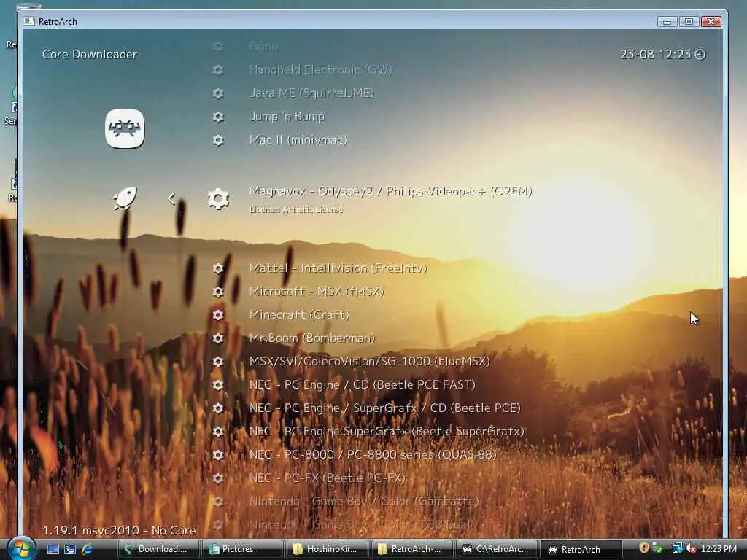Image resolution: width=747 pixels, height=560 pixels.
Task: Click gear icon beside Beetle SuperGrafx entry
Action: [218, 432]
